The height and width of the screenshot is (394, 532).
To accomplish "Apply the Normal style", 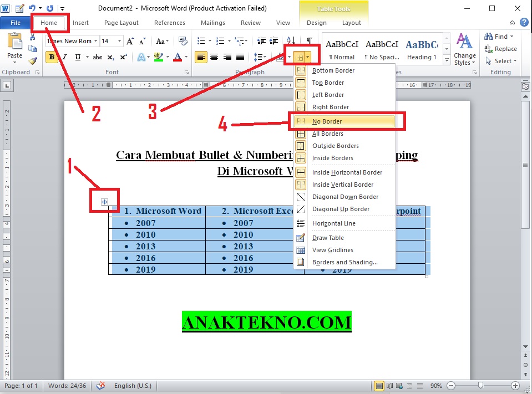I will (342, 49).
